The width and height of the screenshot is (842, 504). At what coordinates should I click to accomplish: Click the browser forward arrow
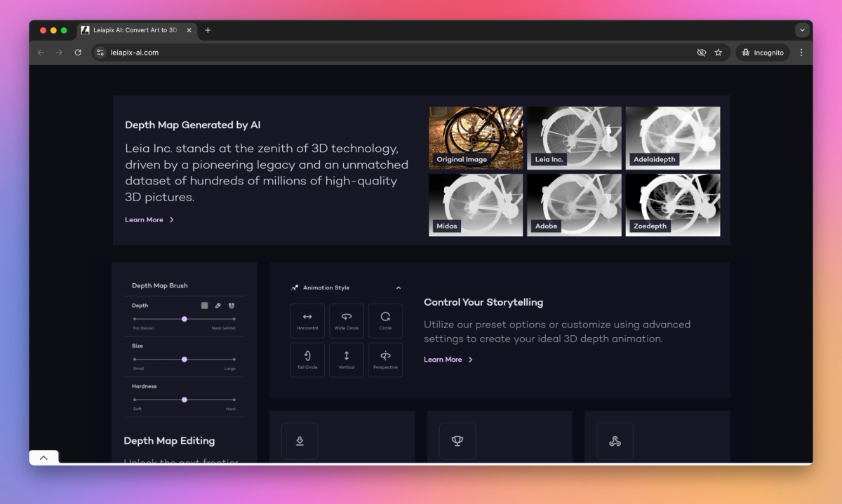[x=59, y=53]
